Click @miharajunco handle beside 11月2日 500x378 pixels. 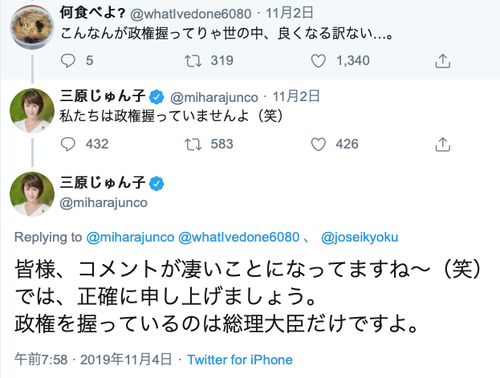(x=214, y=97)
